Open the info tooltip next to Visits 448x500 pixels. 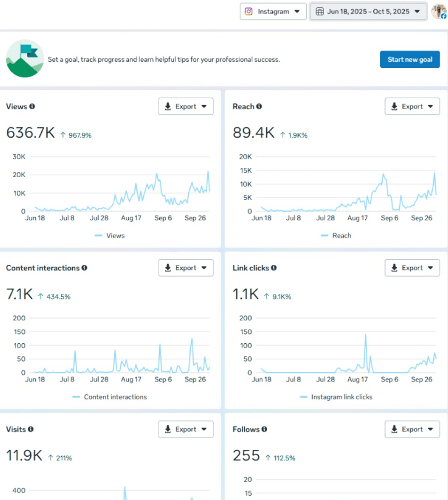click(30, 429)
